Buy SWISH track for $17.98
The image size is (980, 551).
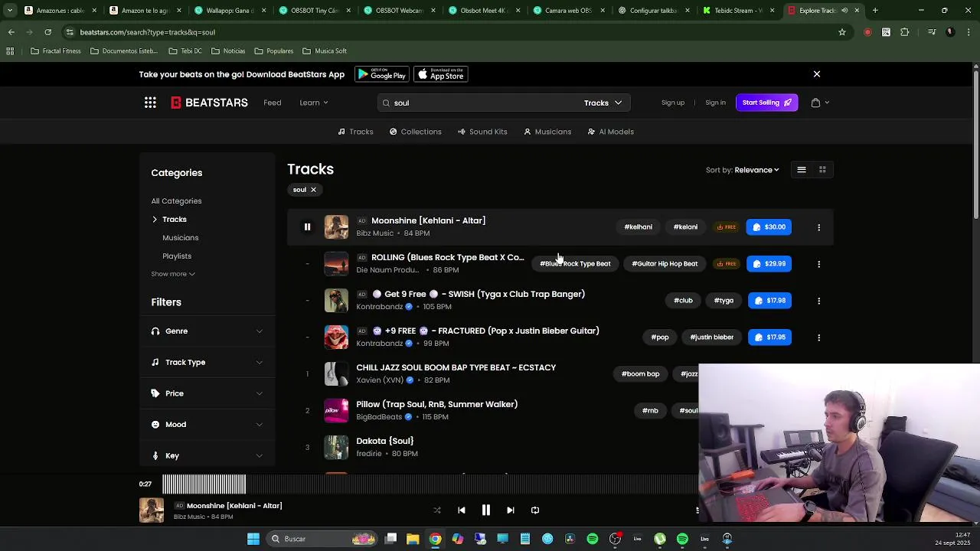769,301
